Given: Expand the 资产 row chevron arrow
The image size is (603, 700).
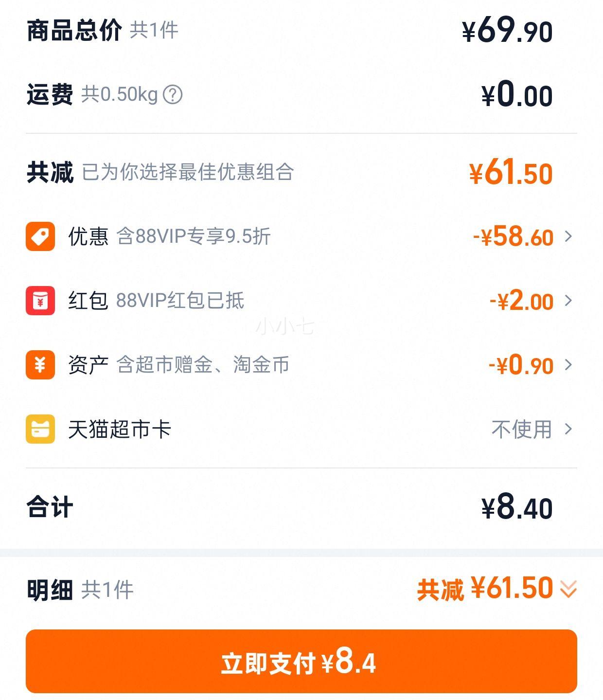Looking at the screenshot, I should (x=568, y=365).
